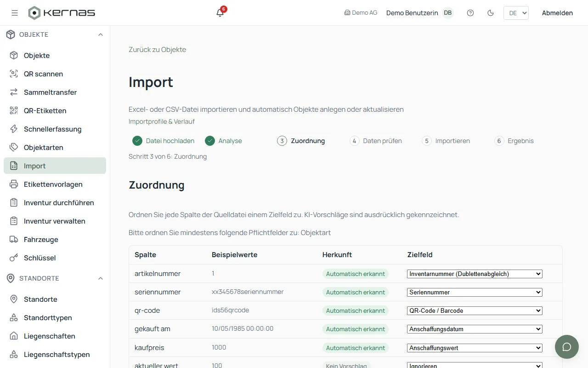Click the Objektarten tag icon
The height and width of the screenshot is (368, 588).
coord(14,147)
